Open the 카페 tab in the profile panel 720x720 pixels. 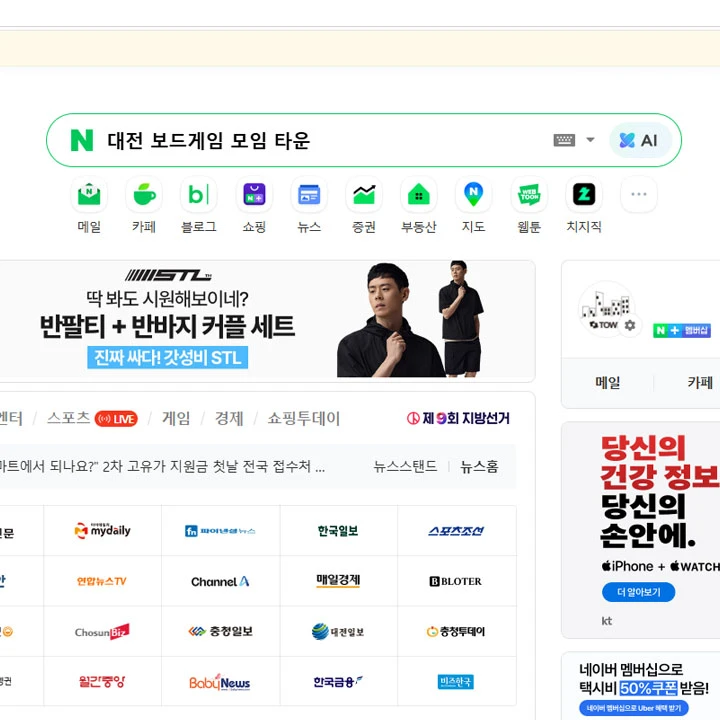699,382
